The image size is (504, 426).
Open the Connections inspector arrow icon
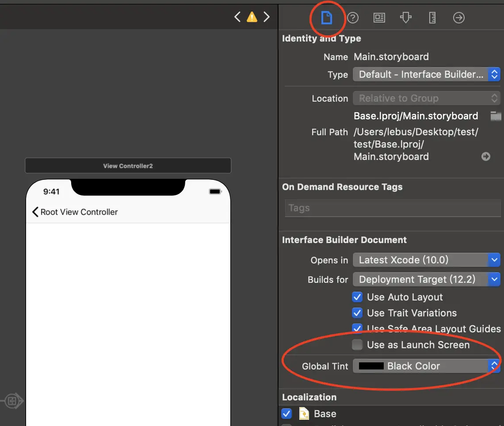[x=458, y=18]
